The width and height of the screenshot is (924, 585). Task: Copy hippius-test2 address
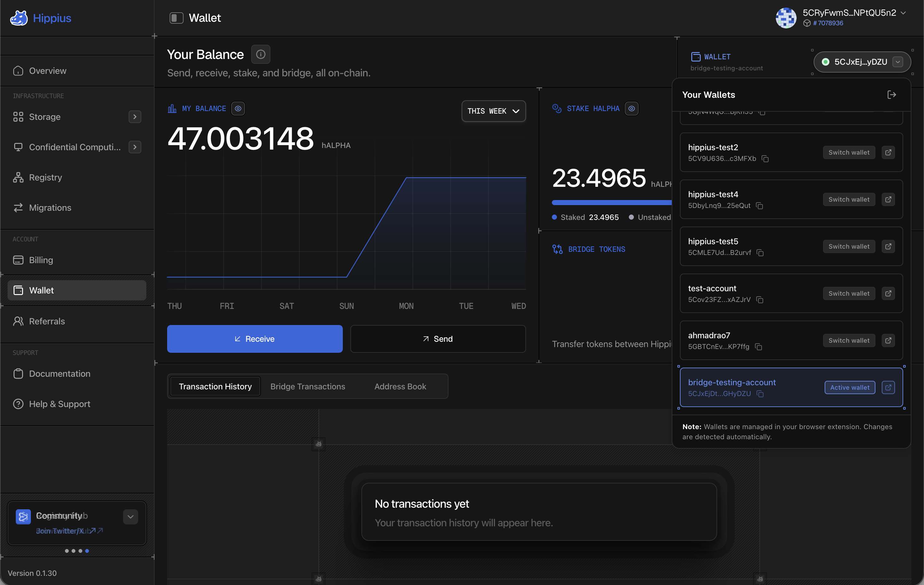[x=765, y=158]
